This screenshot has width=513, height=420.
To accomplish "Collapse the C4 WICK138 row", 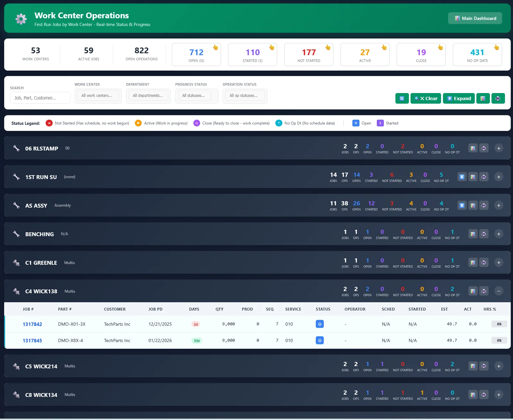I will pyautogui.click(x=499, y=291).
